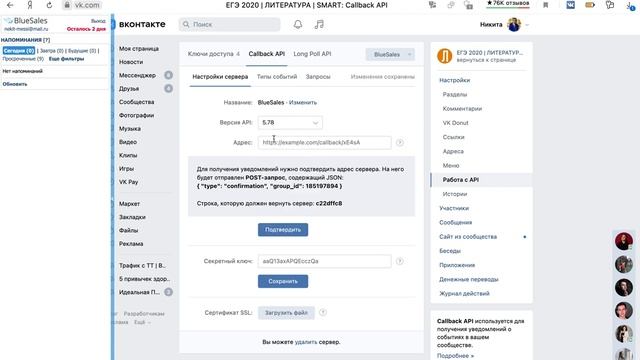640x360 pixels.
Task: Click the community avatar logo
Action: pyautogui.click(x=444, y=56)
